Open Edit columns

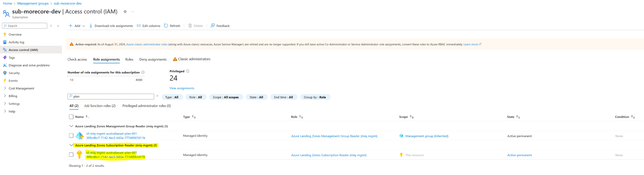point(148,26)
